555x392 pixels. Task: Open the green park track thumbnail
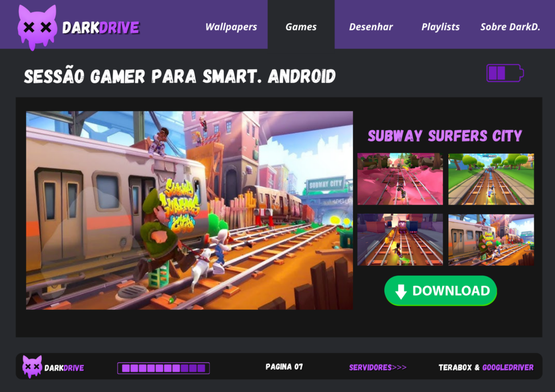point(491,179)
